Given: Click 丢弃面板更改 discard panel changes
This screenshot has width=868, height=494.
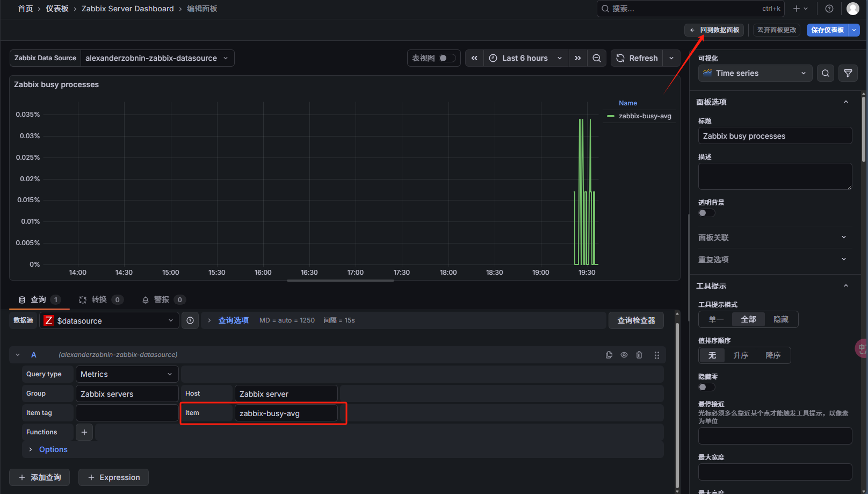Looking at the screenshot, I should point(777,30).
